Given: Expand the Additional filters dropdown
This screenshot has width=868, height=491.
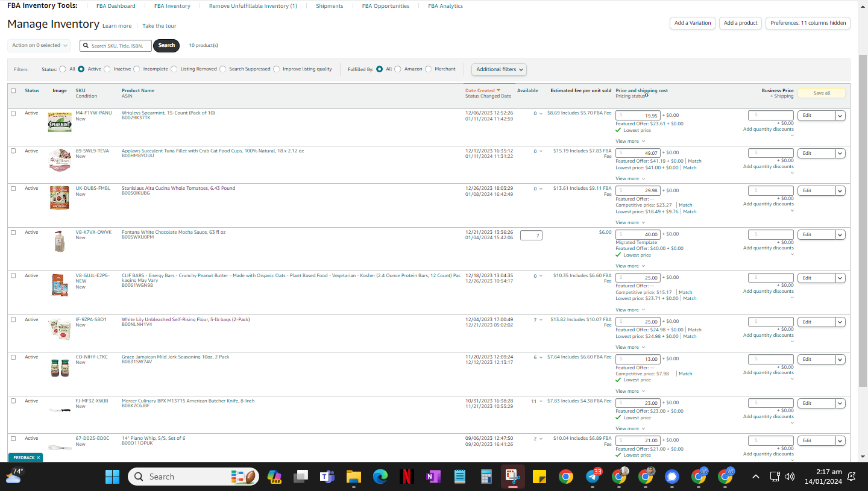Looking at the screenshot, I should pyautogui.click(x=498, y=69).
